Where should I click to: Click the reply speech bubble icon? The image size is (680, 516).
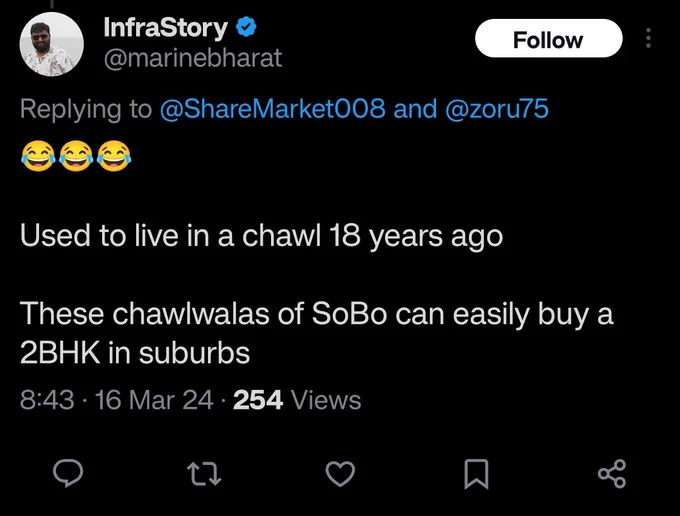pyautogui.click(x=68, y=474)
